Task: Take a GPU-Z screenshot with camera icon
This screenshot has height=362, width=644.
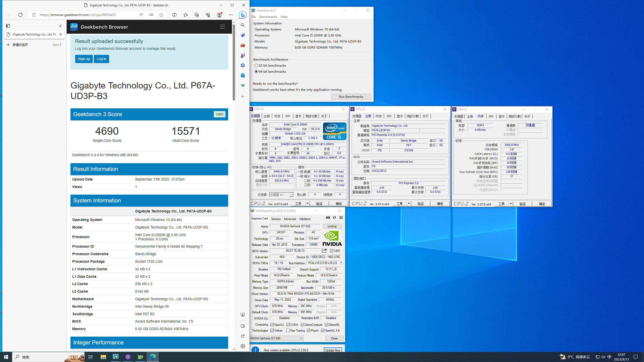Action: [x=328, y=217]
